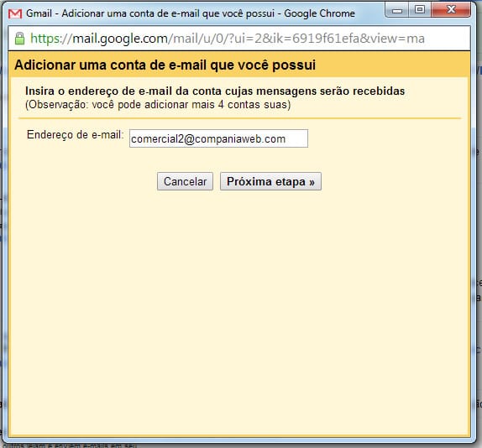Click the URL path after mail.google.com
The width and height of the screenshot is (482, 448).
[x=296, y=39]
